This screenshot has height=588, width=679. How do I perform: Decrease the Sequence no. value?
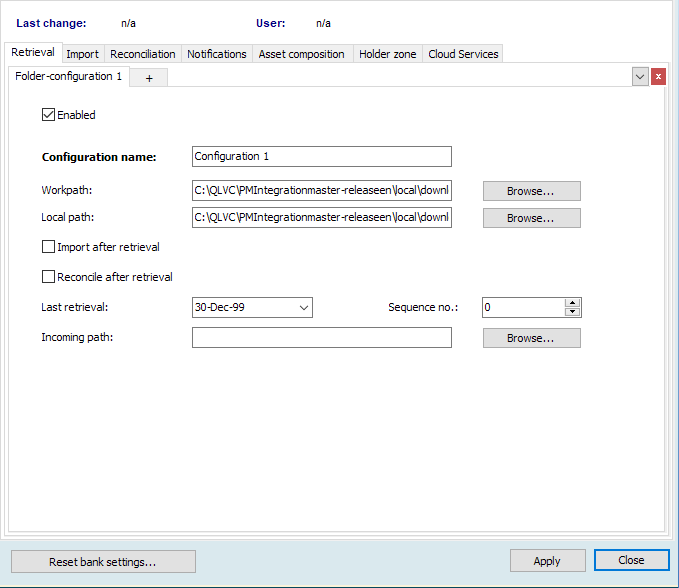coord(572,312)
